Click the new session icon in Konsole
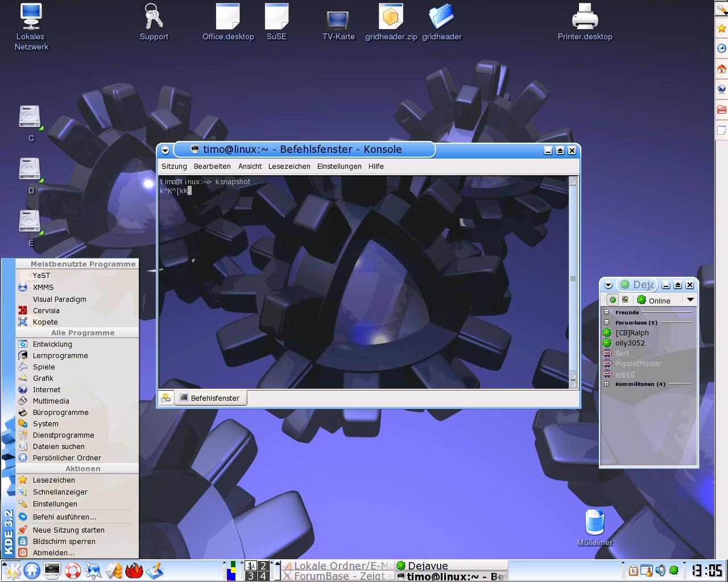The width and height of the screenshot is (728, 582). [x=166, y=398]
